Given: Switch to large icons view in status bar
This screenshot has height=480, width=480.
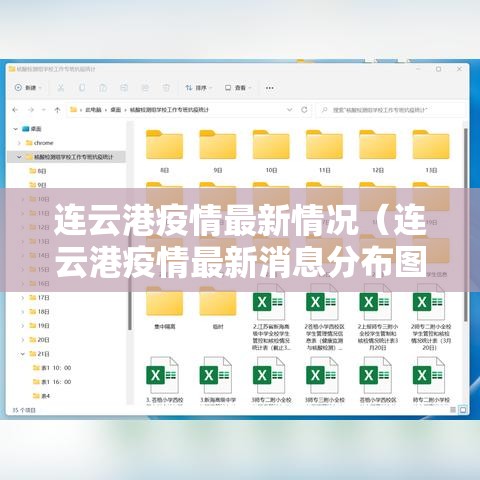Looking at the screenshot, I should [x=463, y=410].
